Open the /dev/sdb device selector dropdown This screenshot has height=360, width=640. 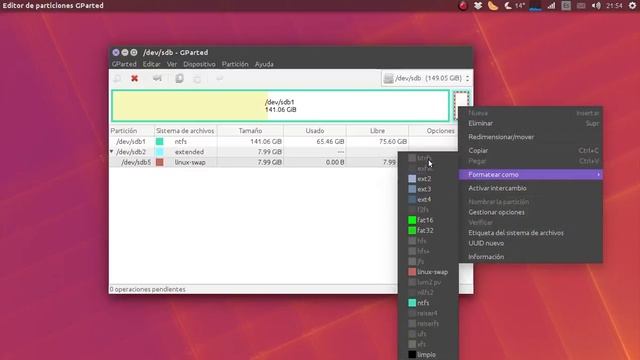click(x=427, y=78)
